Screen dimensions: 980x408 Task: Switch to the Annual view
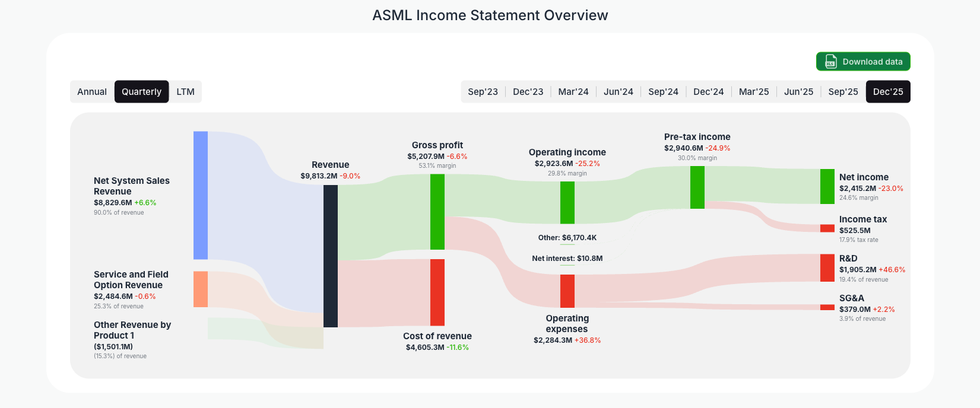(92, 92)
